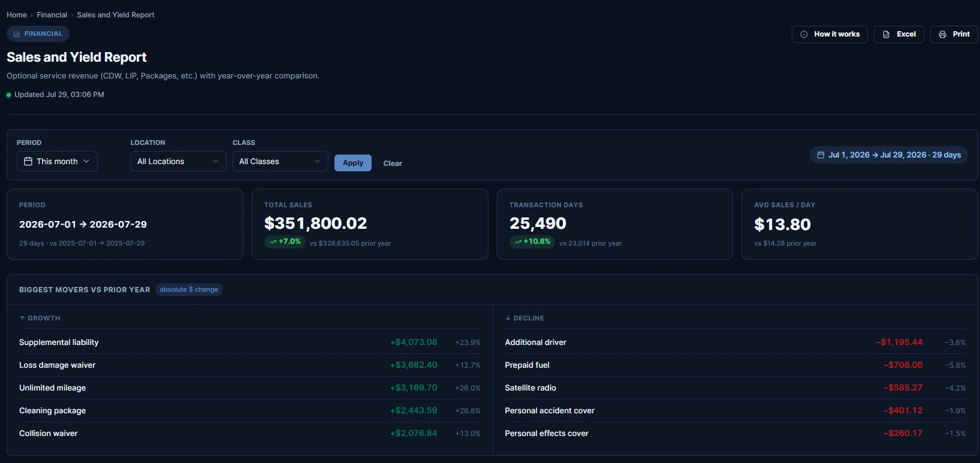Export report via Excel button
Viewport: 980px width, 463px height.
pos(898,34)
